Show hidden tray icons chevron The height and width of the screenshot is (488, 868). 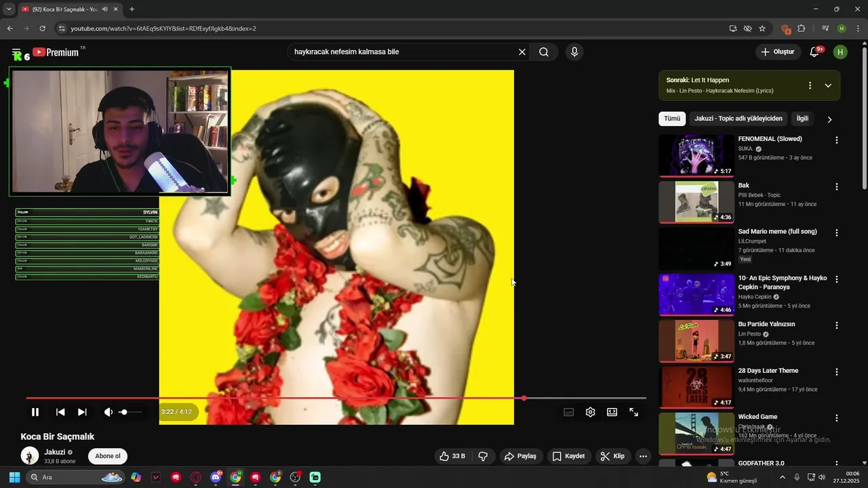pyautogui.click(x=782, y=477)
